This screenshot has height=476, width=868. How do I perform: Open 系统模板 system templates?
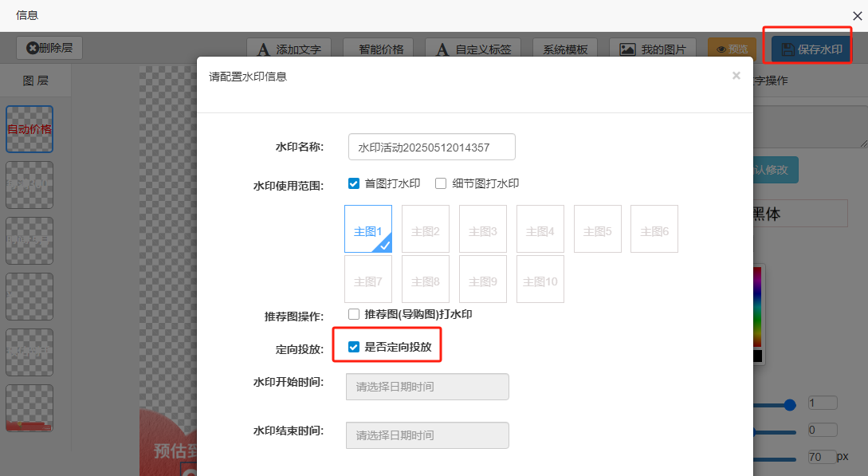click(x=565, y=49)
